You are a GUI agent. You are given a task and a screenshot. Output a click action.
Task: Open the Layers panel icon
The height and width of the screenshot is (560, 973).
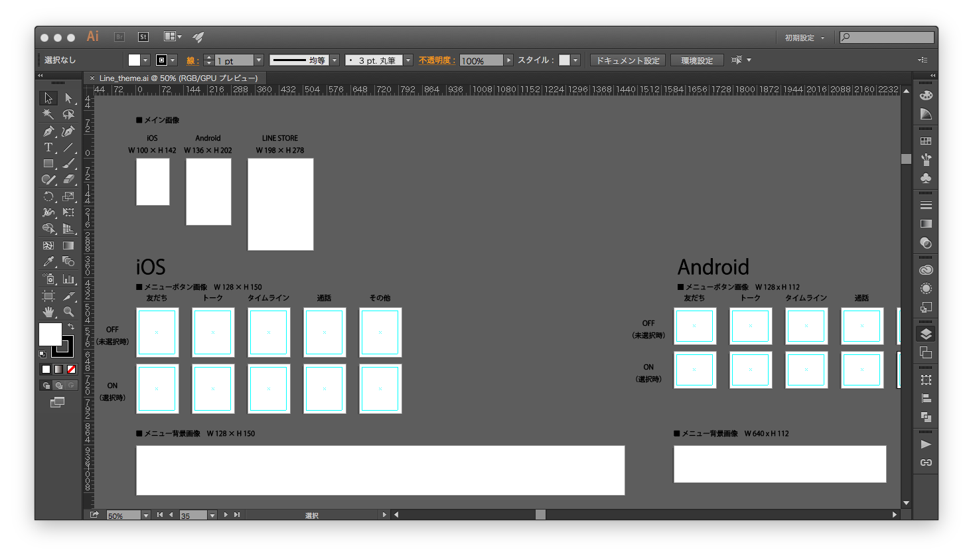(926, 334)
